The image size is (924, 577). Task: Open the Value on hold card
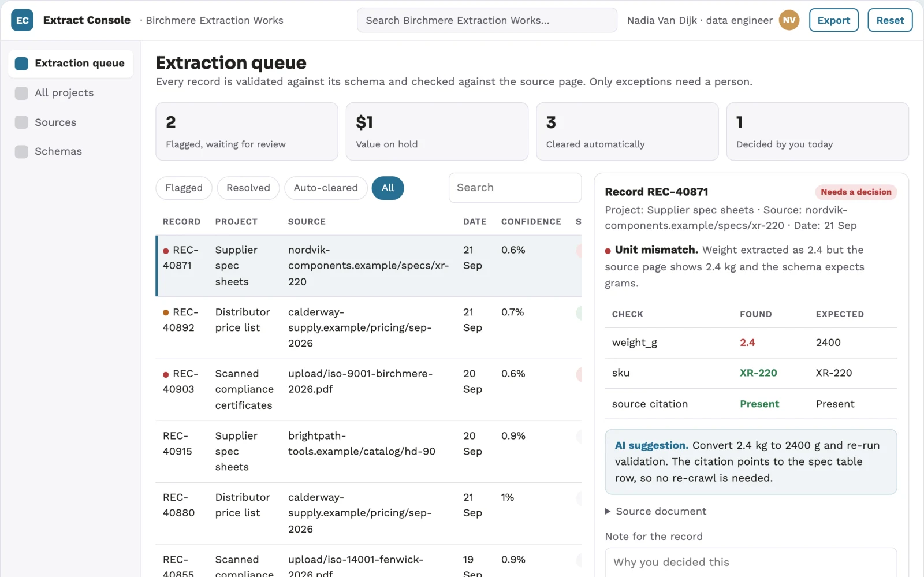tap(437, 132)
